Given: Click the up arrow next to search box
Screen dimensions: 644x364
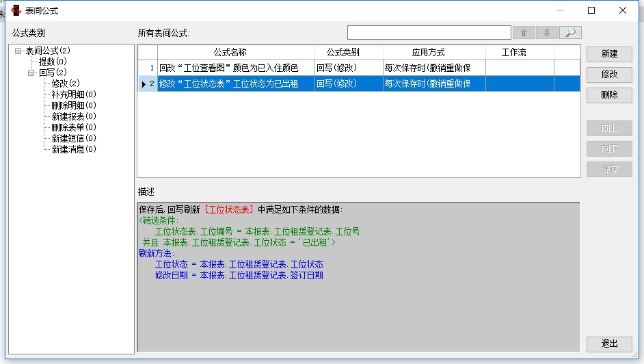Looking at the screenshot, I should [x=524, y=33].
